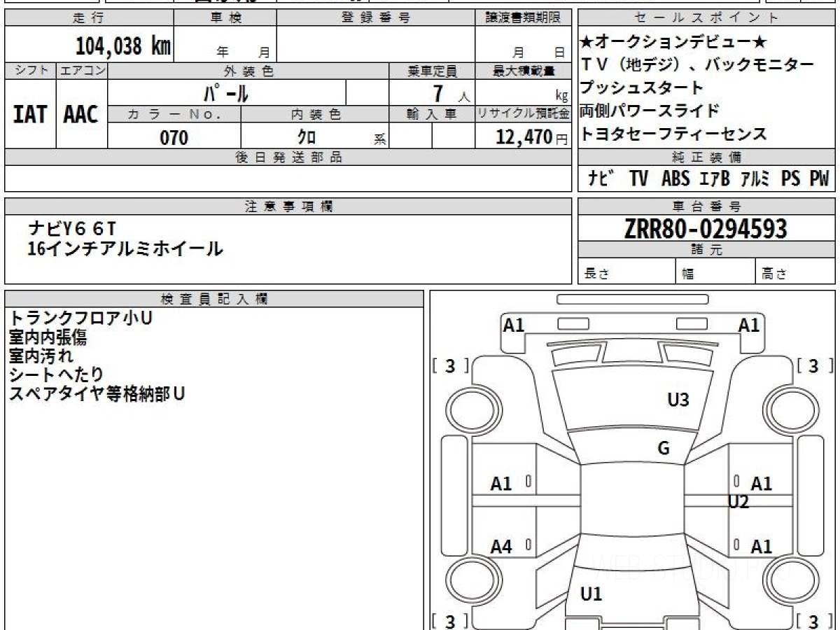The height and width of the screenshot is (630, 840).
Task: Select the PS equipment label
Action: [x=791, y=178]
